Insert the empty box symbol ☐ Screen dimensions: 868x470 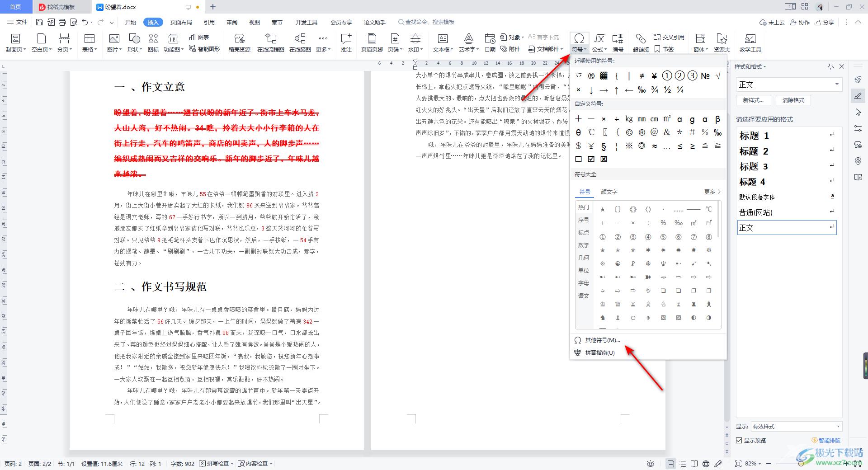578,159
